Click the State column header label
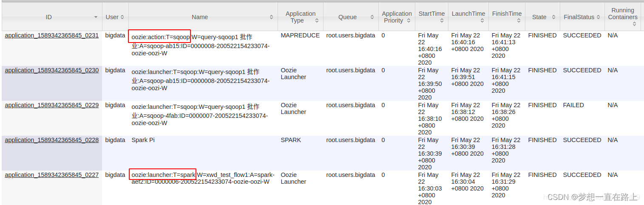The image size is (644, 205). [539, 17]
